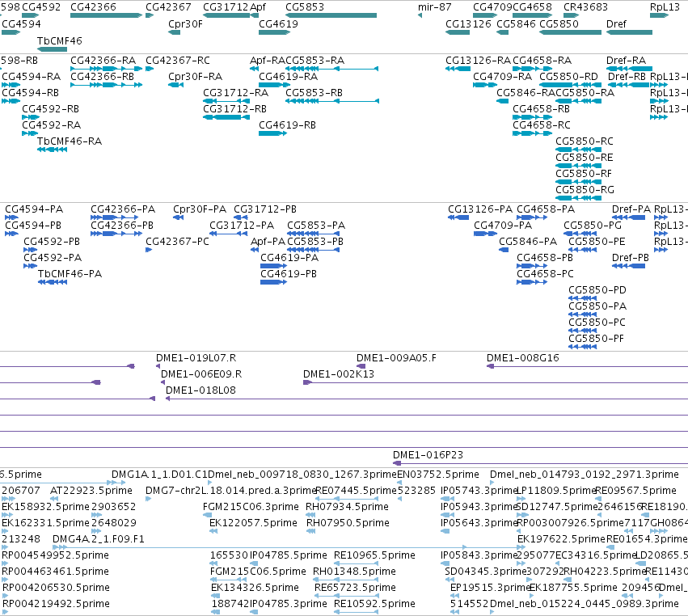Screen dimensions: 688x616
Task: Select the CG4619 gene bar
Action: [274, 32]
